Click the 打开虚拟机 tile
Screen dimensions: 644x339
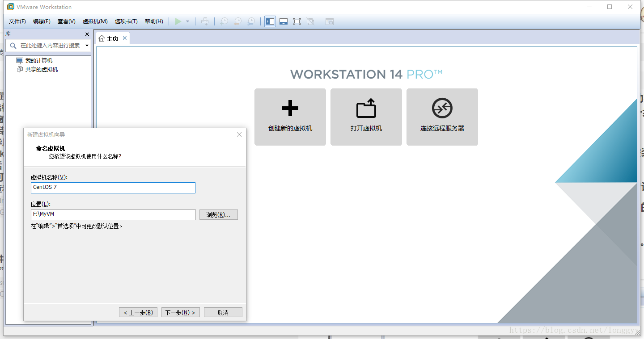(x=366, y=117)
